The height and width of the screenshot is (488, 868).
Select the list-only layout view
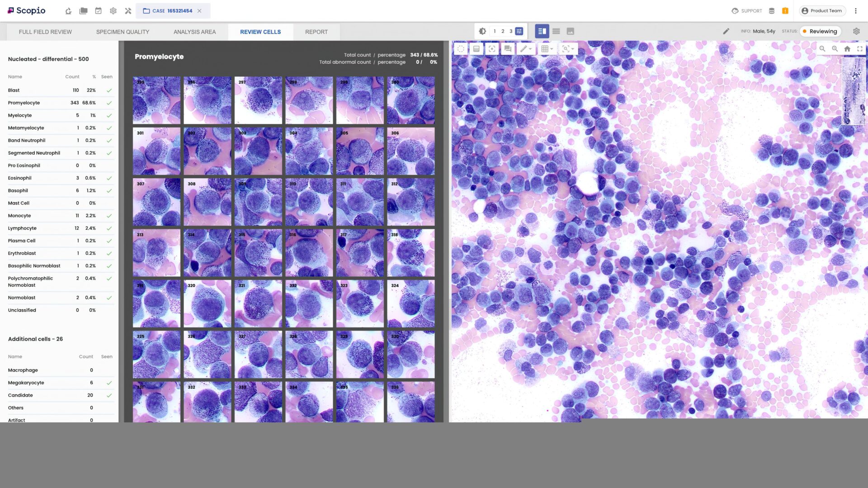[556, 31]
